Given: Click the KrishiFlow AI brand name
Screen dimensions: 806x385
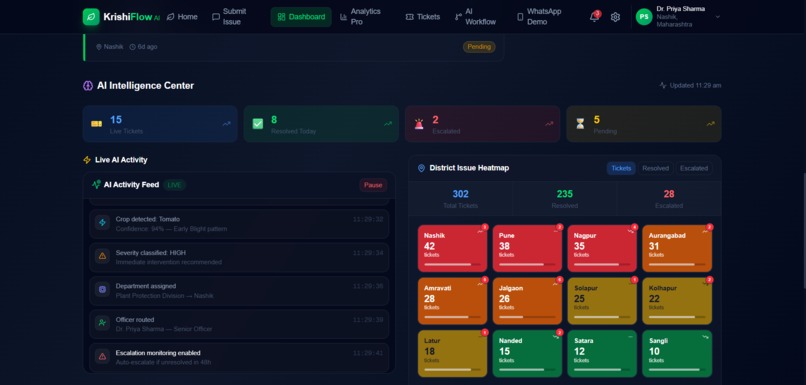Looking at the screenshot, I should point(132,17).
